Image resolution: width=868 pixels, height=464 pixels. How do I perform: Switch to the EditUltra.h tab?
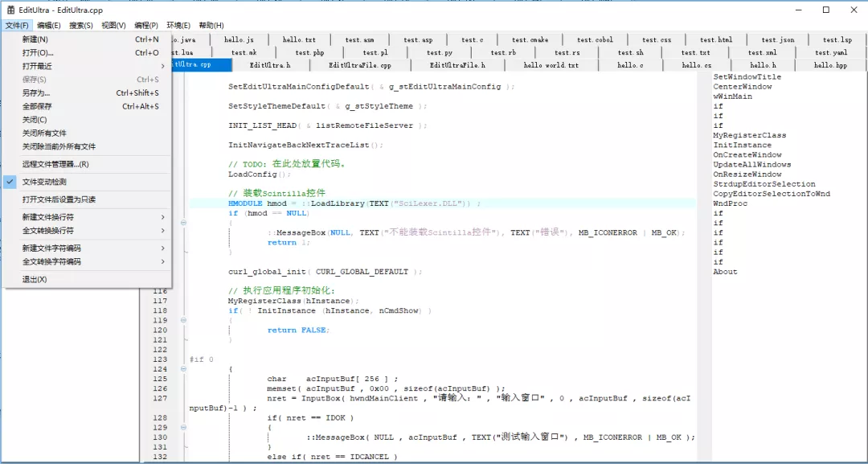(x=270, y=65)
